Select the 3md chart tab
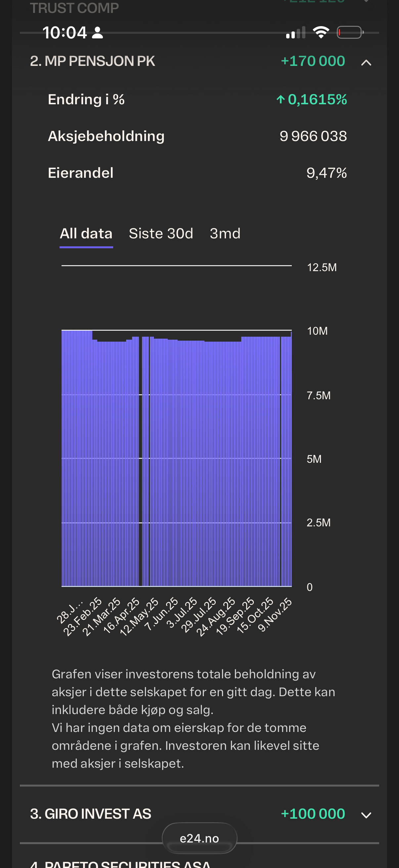The height and width of the screenshot is (868, 399). (x=225, y=233)
